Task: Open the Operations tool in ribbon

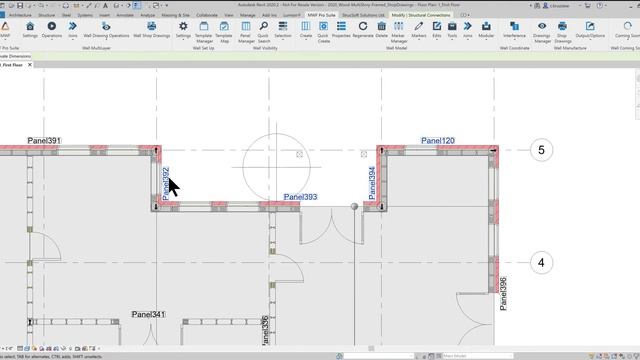Action: [x=52, y=29]
